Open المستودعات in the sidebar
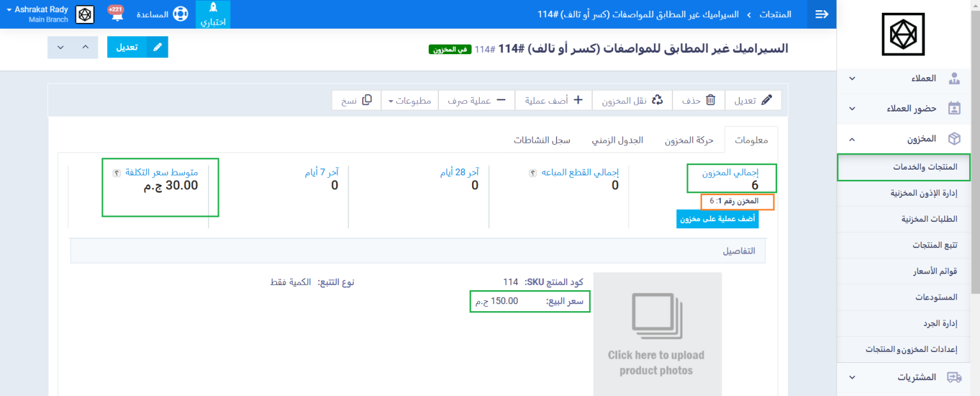The height and width of the screenshot is (396, 980). click(x=917, y=297)
